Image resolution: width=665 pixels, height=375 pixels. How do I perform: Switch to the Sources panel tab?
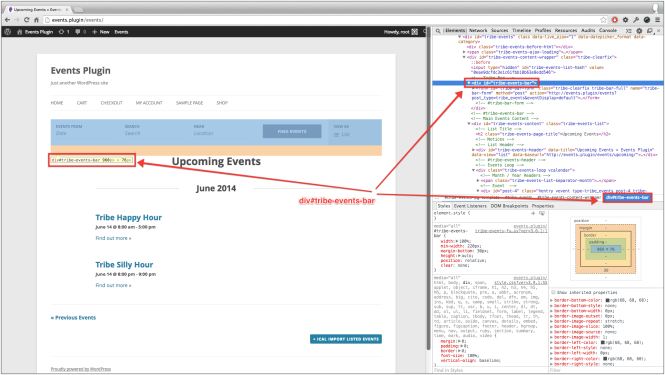tap(500, 31)
